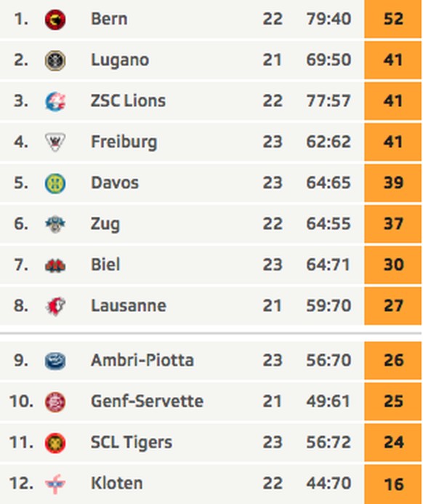The width and height of the screenshot is (423, 504).
Task: Click the Lausanne team logo
Action: coord(55,306)
